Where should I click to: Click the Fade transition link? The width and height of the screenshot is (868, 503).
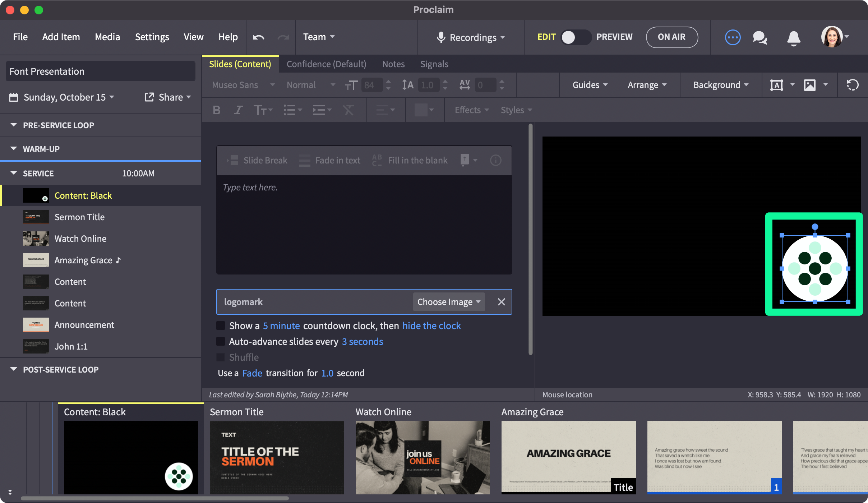pyautogui.click(x=252, y=373)
